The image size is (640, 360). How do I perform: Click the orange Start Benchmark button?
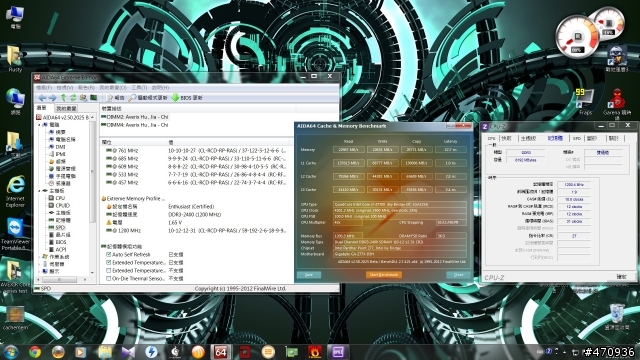384,275
